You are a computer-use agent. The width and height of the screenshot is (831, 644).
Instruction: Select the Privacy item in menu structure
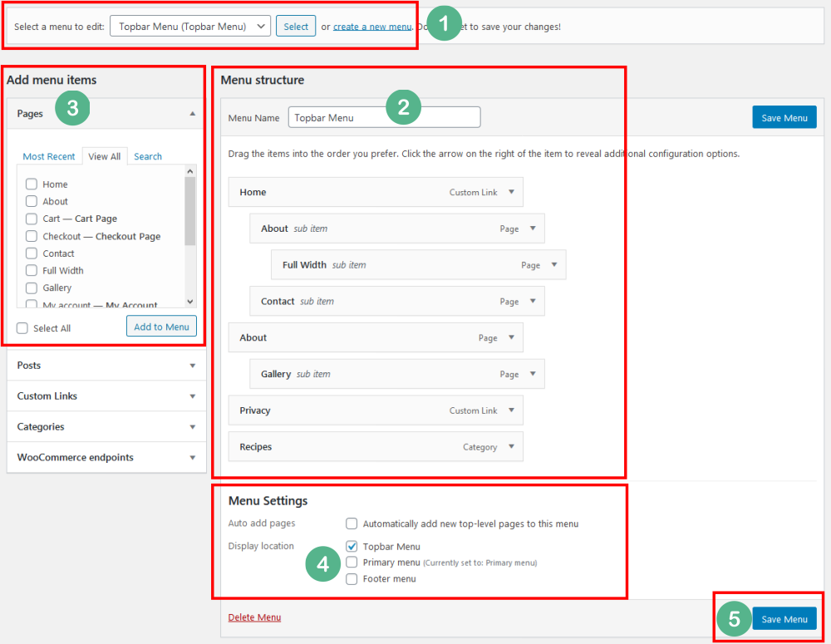(x=376, y=410)
